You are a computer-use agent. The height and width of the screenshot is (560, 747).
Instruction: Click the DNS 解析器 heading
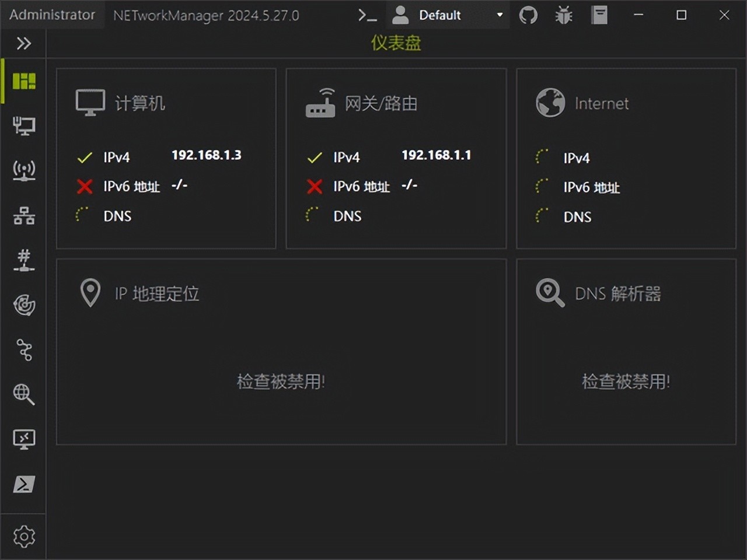point(618,293)
